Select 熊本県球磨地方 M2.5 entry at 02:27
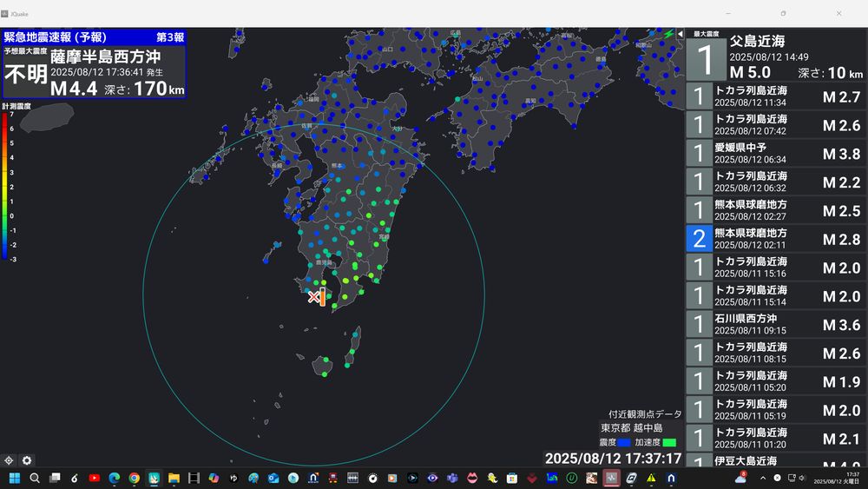The image size is (868, 489). 776,210
